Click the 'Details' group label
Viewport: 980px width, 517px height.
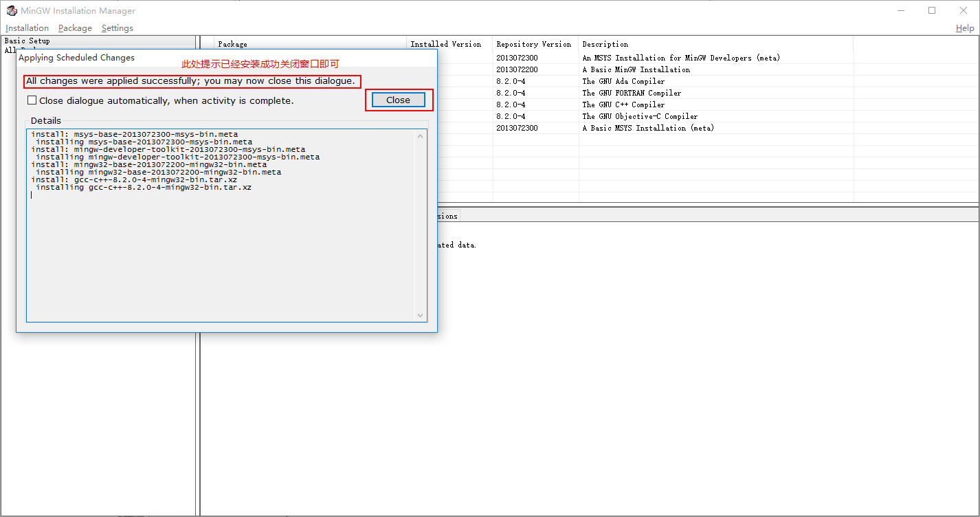click(x=46, y=121)
